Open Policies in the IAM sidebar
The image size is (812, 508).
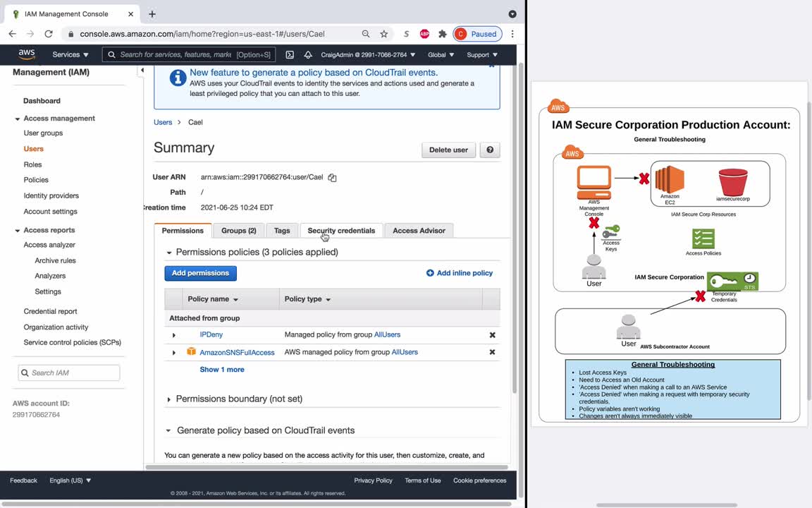point(36,180)
